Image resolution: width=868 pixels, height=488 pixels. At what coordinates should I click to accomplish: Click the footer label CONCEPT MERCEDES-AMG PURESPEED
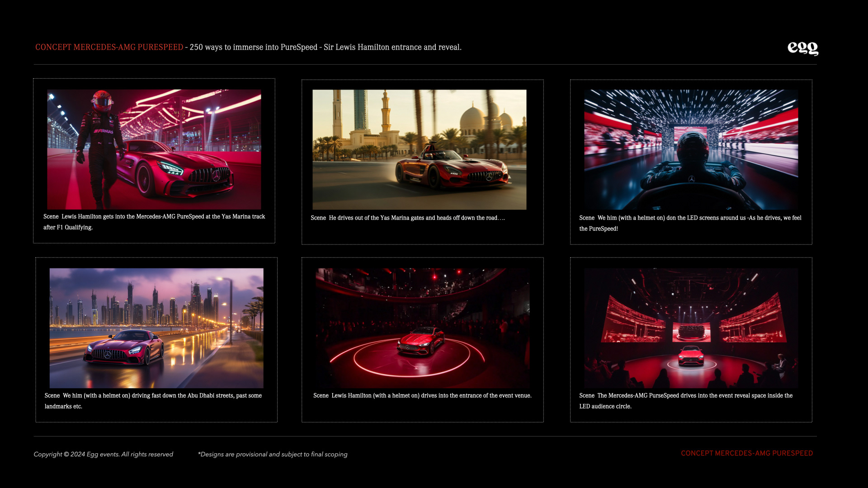(x=747, y=453)
